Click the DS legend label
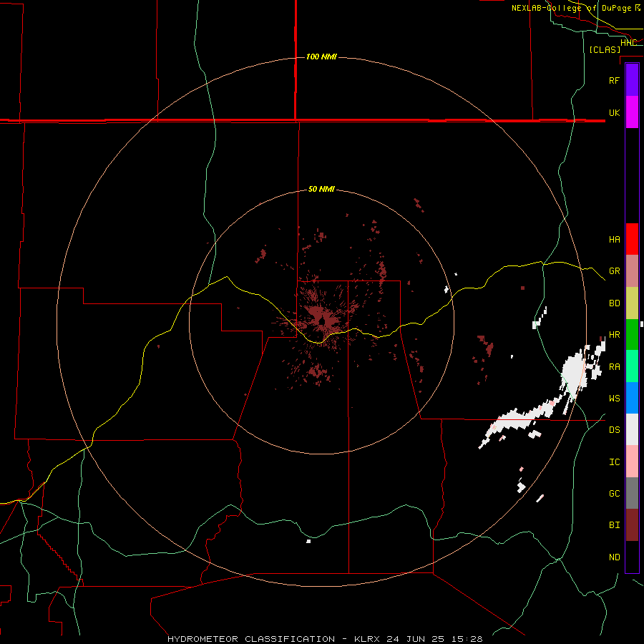This screenshot has width=644, height=644. (614, 429)
